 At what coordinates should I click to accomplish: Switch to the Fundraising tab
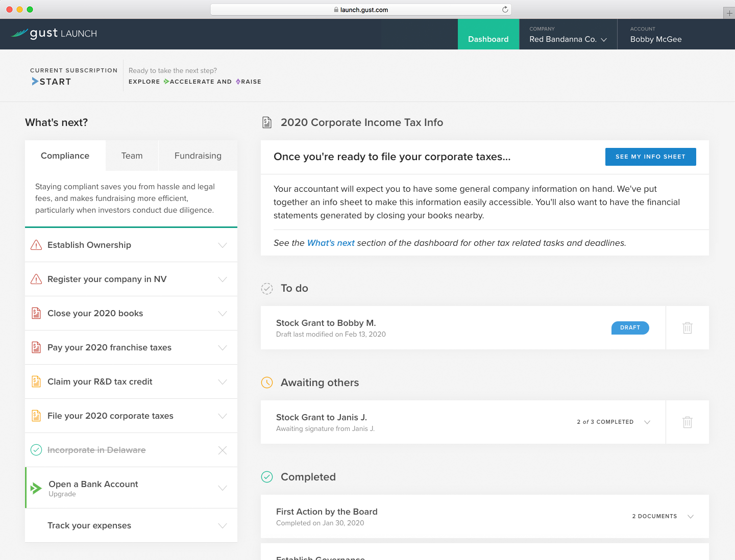point(198,156)
